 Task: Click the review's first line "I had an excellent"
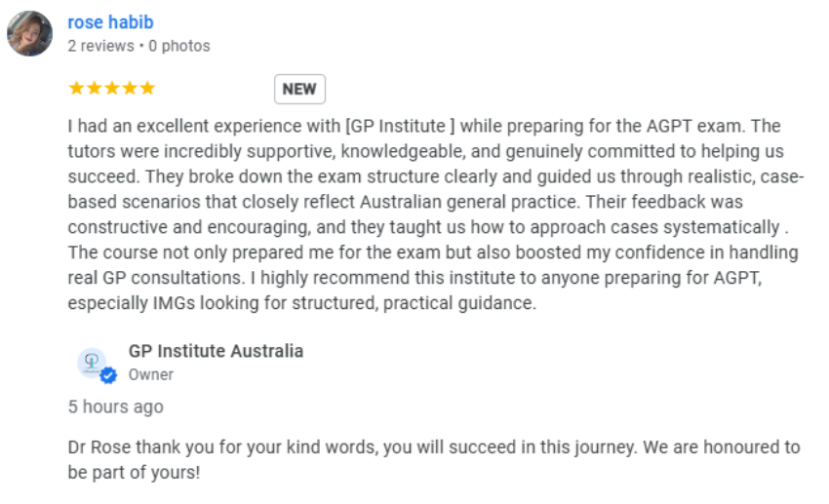(424, 127)
